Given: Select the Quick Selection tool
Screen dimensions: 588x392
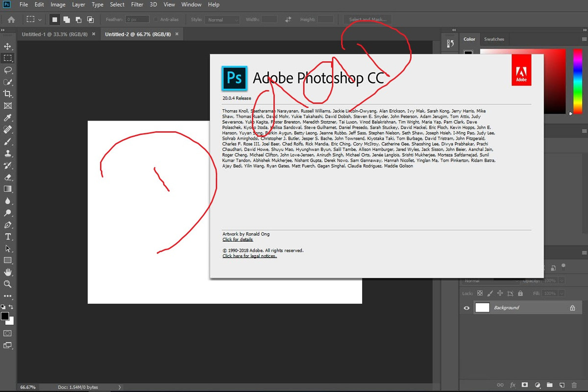Looking at the screenshot, I should pos(8,82).
